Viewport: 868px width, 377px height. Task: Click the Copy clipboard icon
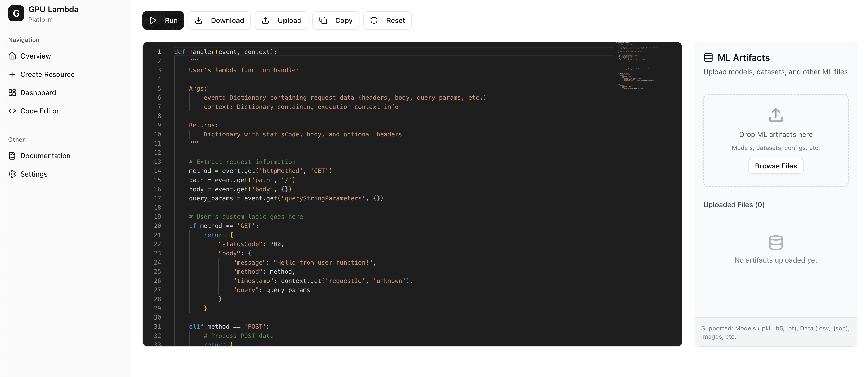click(x=323, y=21)
